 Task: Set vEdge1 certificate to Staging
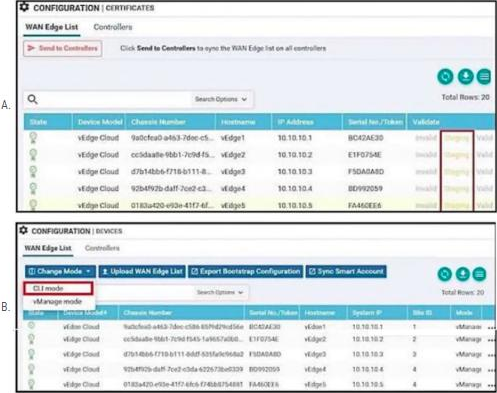click(457, 138)
